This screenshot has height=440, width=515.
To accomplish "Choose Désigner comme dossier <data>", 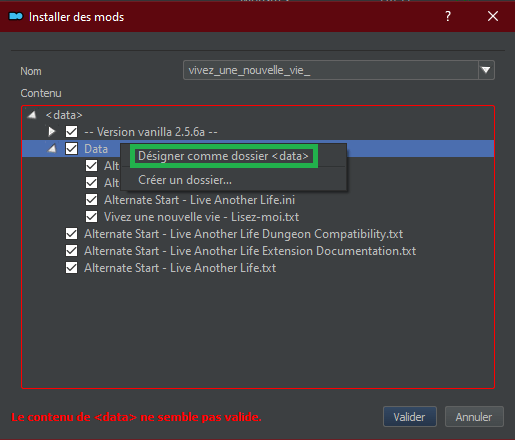I will (223, 156).
